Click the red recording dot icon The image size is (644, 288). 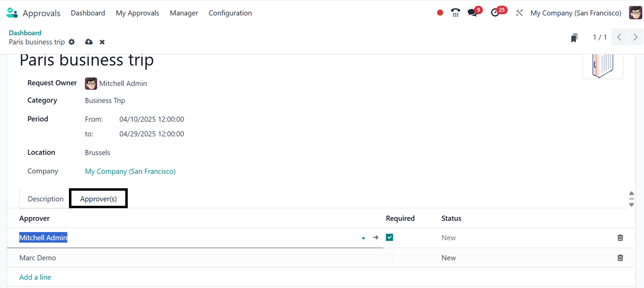pos(440,13)
